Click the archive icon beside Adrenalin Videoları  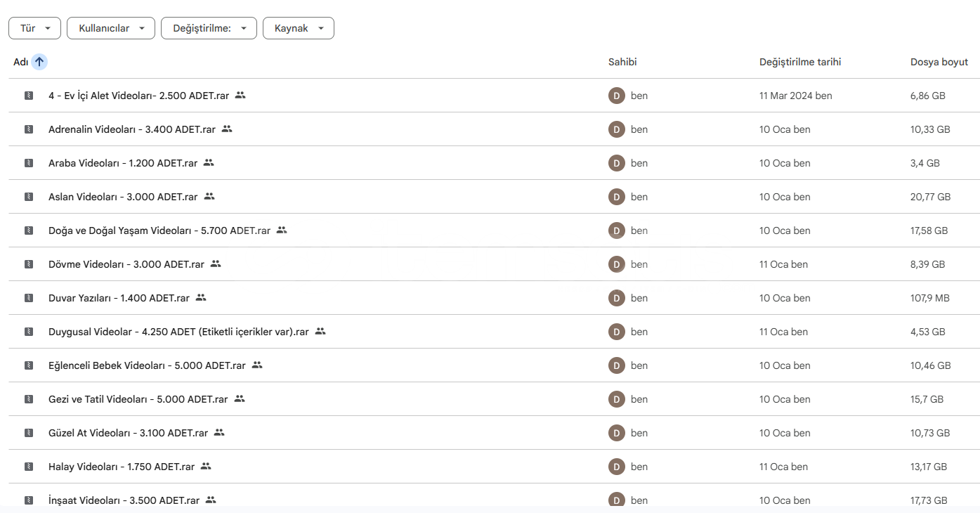click(29, 129)
